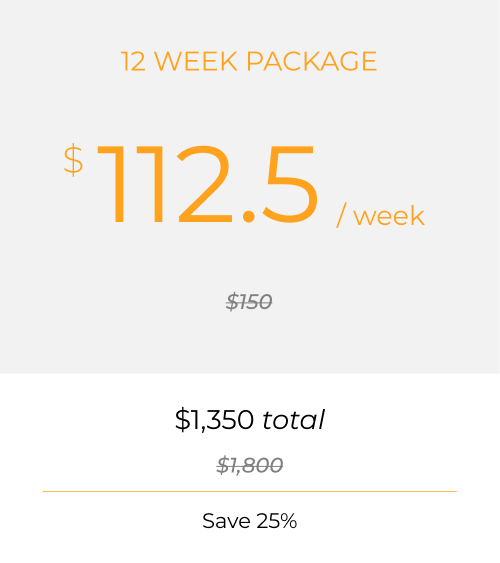Image resolution: width=500 pixels, height=563 pixels.
Task: Click the number 12 in the heading
Action: click(x=133, y=61)
